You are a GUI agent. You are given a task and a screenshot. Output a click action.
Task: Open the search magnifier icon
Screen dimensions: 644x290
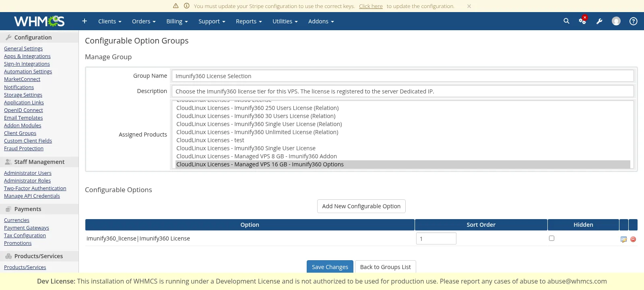pyautogui.click(x=566, y=21)
